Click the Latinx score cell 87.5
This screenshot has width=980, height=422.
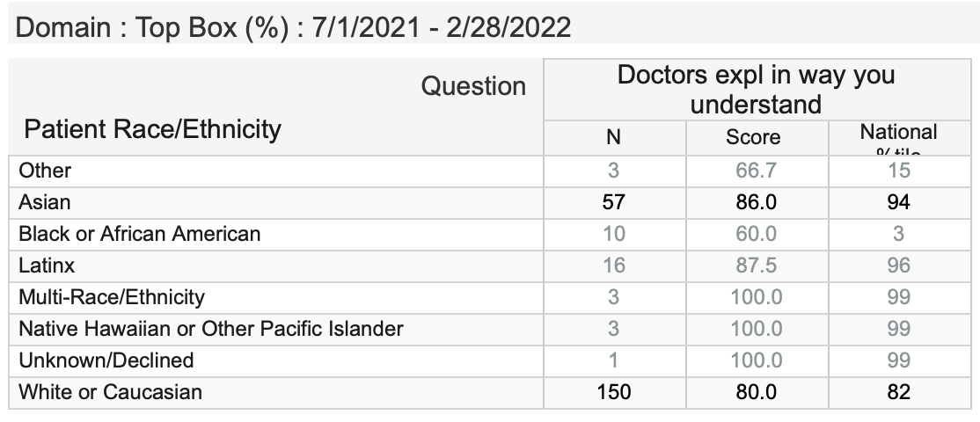tap(756, 265)
